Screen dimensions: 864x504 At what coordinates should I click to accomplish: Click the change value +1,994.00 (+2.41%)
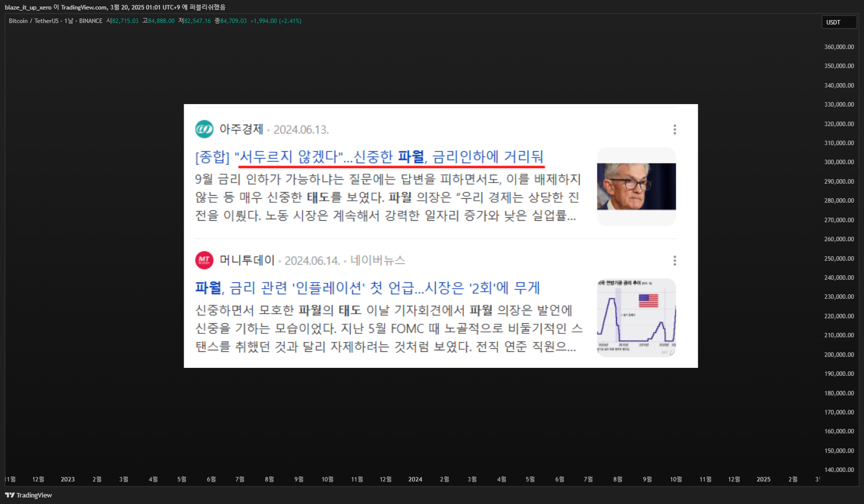276,21
